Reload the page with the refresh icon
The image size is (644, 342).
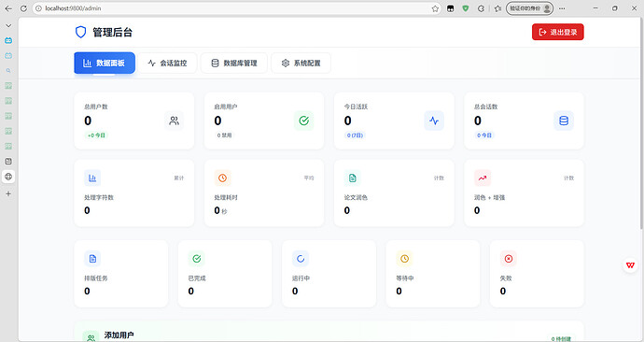coord(23,8)
